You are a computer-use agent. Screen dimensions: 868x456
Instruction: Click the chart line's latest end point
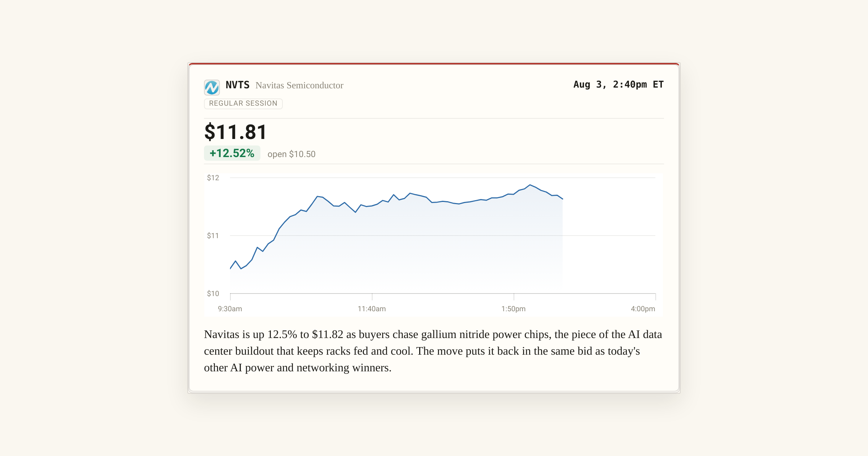(x=563, y=199)
